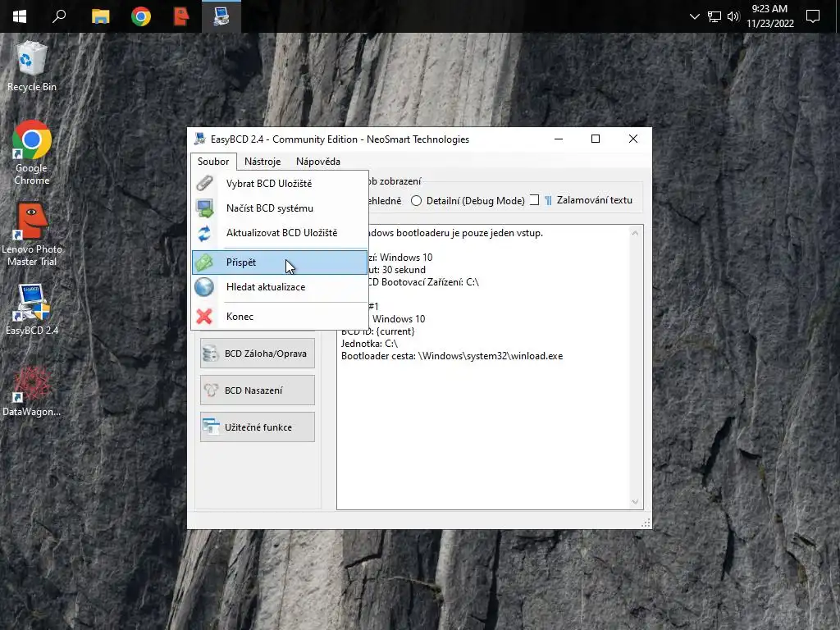This screenshot has width=840, height=630.
Task: Maximize the EasyBCD window
Action: click(x=596, y=139)
